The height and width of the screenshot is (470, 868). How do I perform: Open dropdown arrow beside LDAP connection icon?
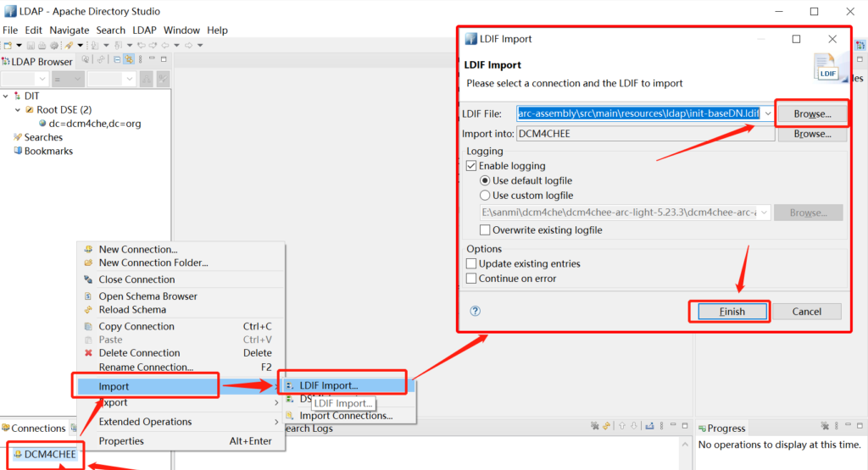[x=81, y=46]
